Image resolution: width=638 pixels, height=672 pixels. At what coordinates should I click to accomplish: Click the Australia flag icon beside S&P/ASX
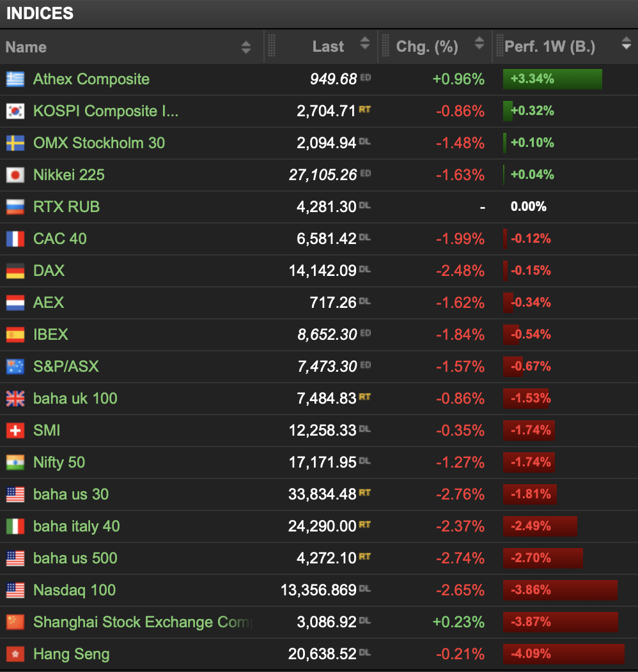(x=15, y=367)
